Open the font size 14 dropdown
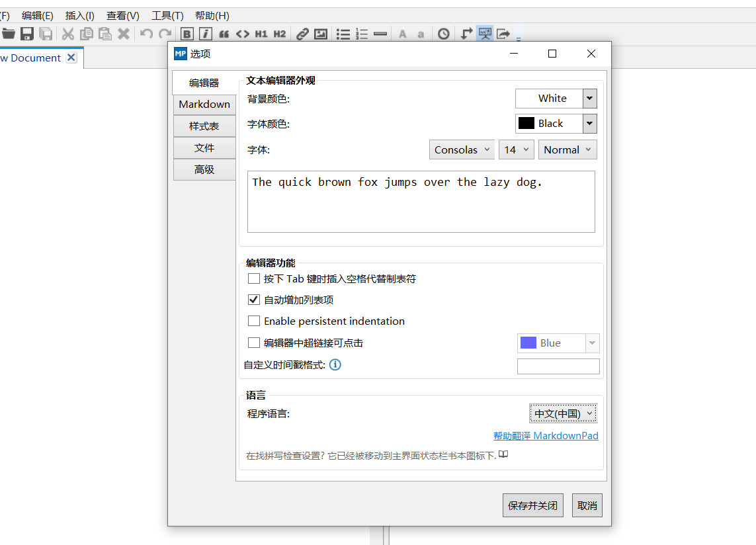The height and width of the screenshot is (545, 756). coord(517,149)
